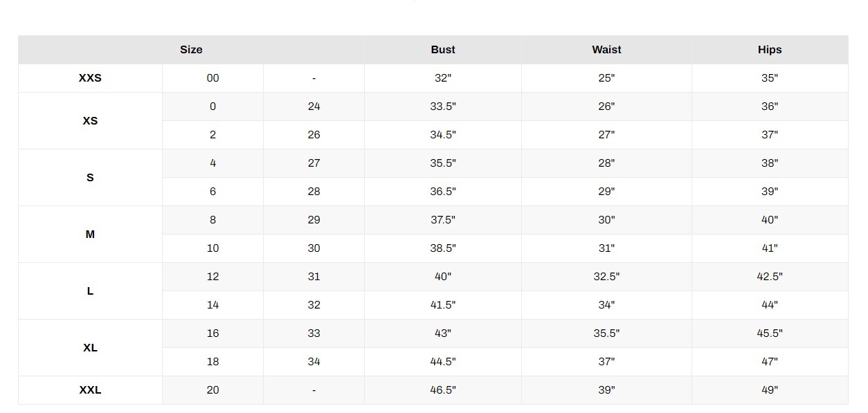Click the 45.5" hips measurement cell
Screen dimensions: 868x413
770,333
